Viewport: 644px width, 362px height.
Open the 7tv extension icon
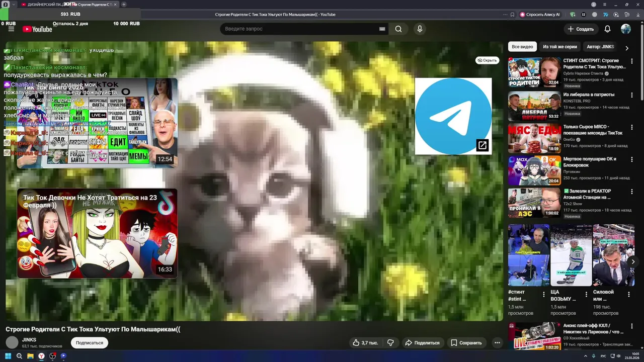coord(606,15)
